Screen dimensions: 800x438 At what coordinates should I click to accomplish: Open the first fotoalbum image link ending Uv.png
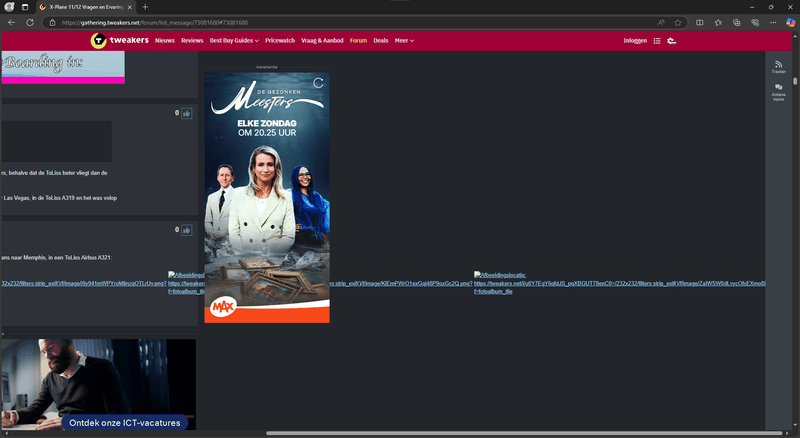(84, 283)
